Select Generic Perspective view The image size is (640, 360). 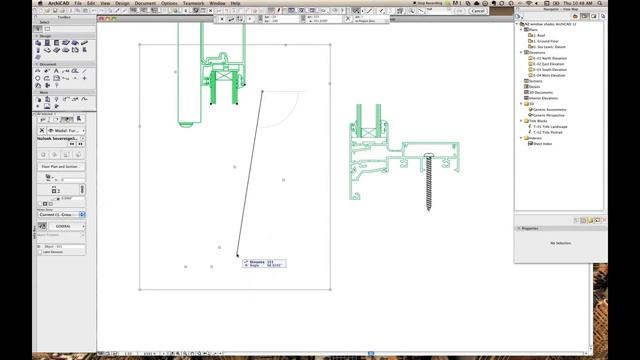547,115
